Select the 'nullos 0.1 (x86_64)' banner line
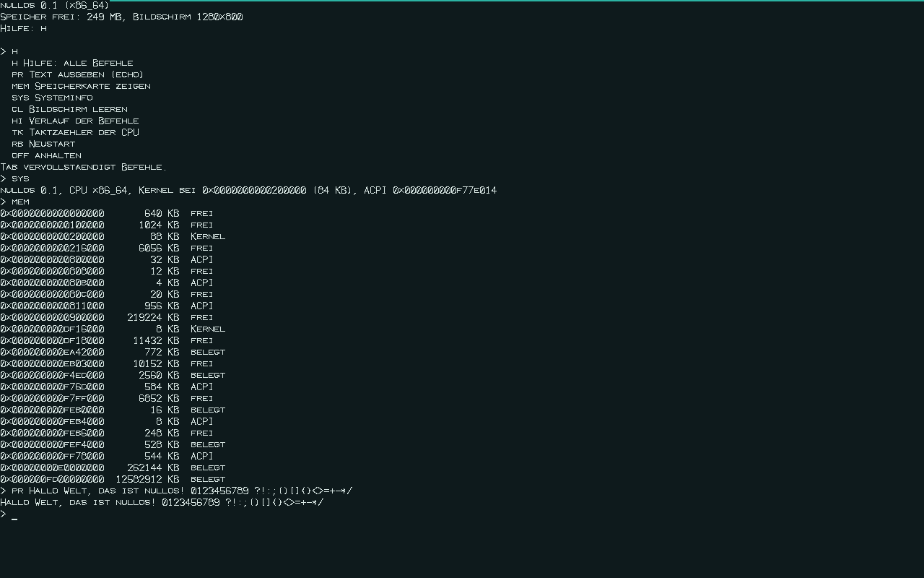The width and height of the screenshot is (924, 578). pyautogui.click(x=55, y=5)
